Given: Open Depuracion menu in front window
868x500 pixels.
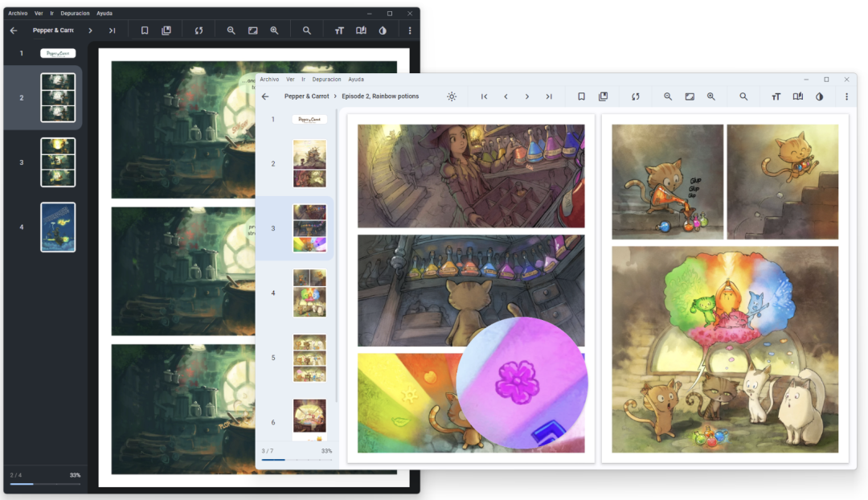Looking at the screenshot, I should tap(326, 80).
